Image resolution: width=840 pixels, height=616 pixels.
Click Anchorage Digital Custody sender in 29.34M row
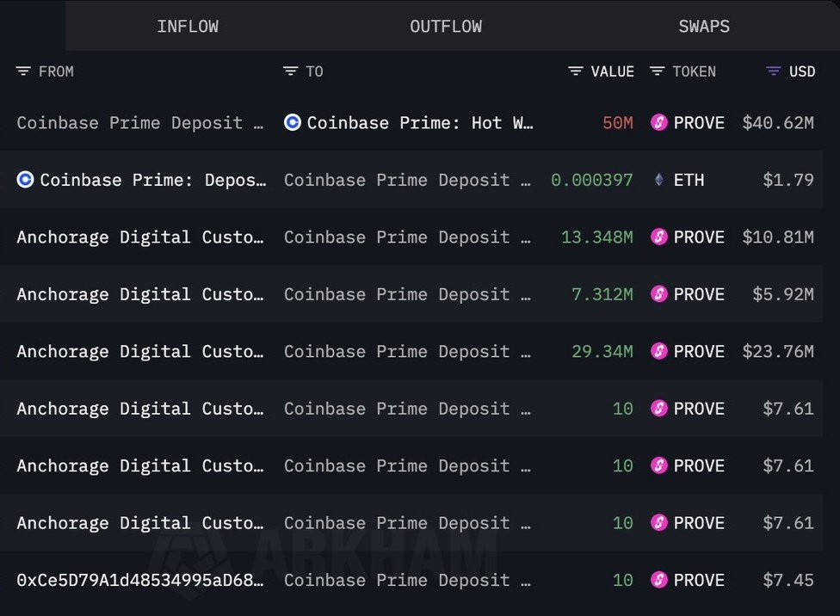(140, 351)
